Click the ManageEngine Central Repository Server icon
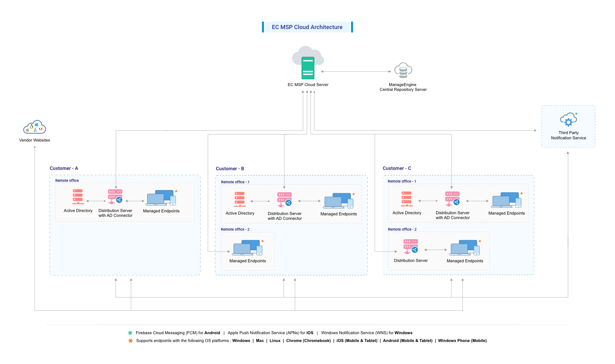615x364 pixels. [404, 70]
